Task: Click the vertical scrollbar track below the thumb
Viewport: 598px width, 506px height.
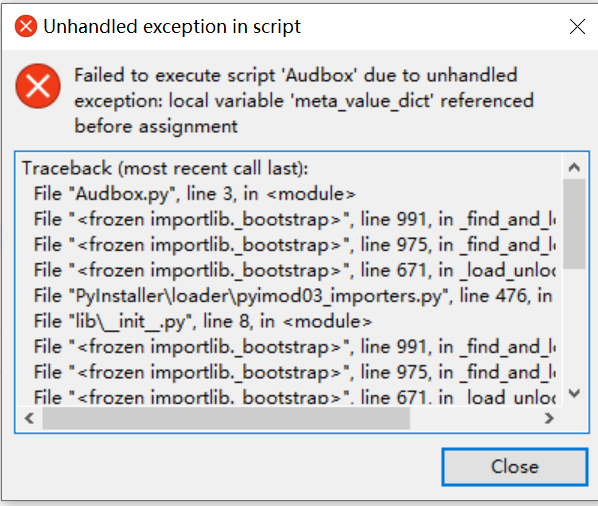Action: [x=574, y=326]
